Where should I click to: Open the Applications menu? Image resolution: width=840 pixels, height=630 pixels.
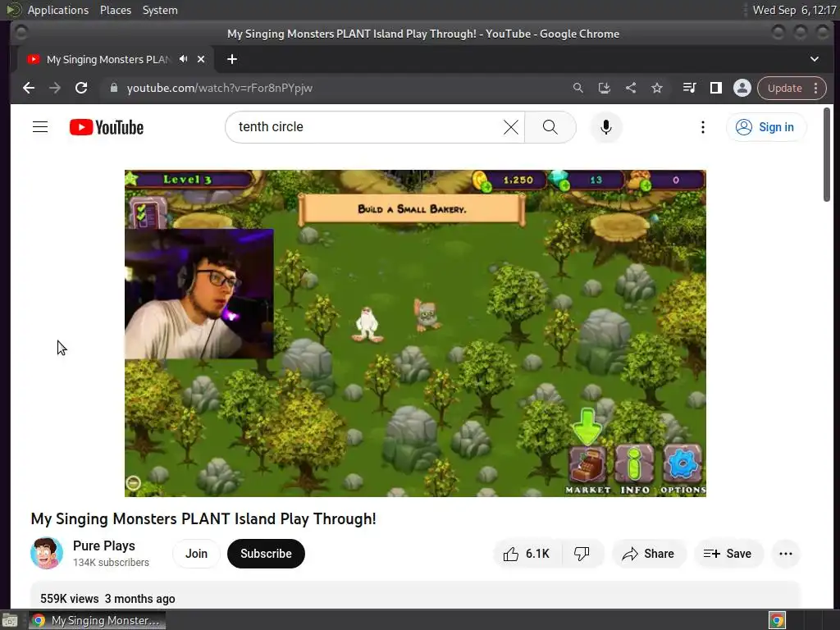tap(58, 10)
